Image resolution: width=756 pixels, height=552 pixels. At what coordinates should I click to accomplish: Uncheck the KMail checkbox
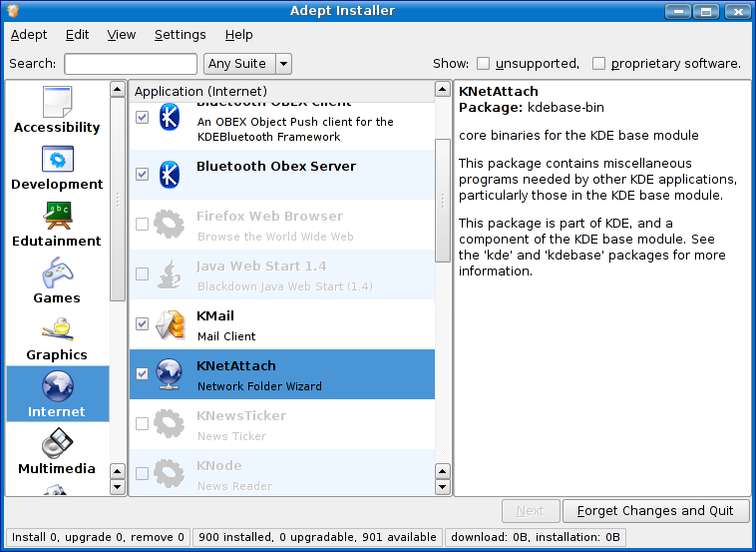[142, 324]
